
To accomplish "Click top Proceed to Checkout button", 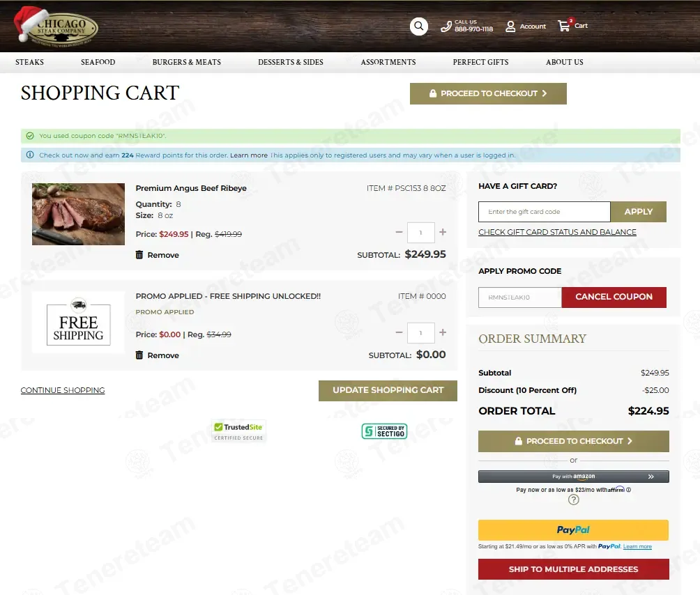I will (488, 93).
